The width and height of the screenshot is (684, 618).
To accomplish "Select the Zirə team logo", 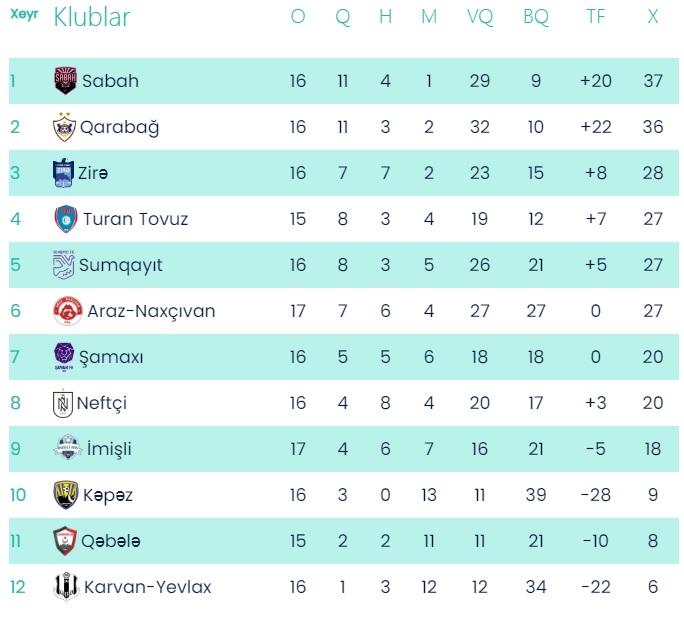I will (x=64, y=173).
